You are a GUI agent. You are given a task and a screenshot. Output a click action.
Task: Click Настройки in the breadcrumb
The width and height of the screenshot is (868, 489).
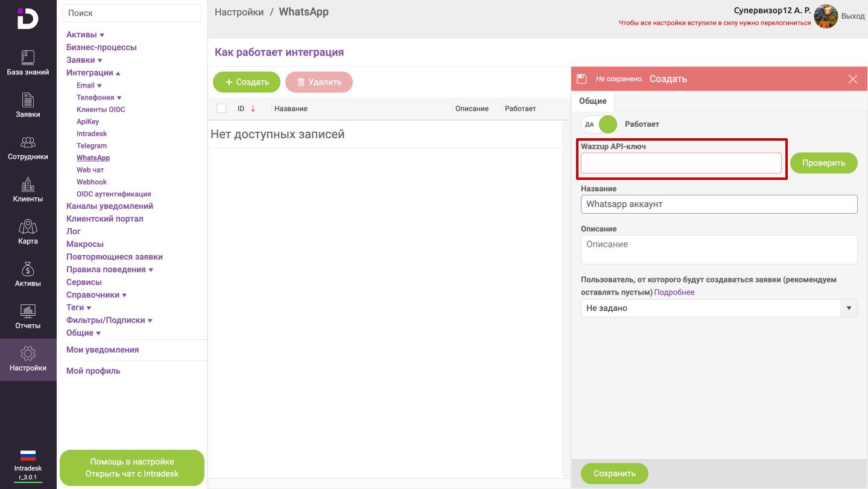pos(239,12)
